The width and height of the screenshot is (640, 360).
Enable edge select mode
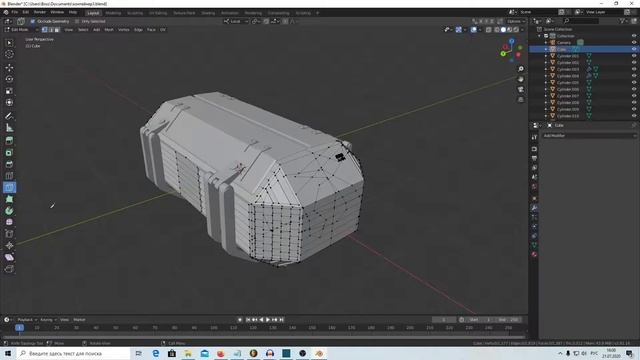coord(51,30)
